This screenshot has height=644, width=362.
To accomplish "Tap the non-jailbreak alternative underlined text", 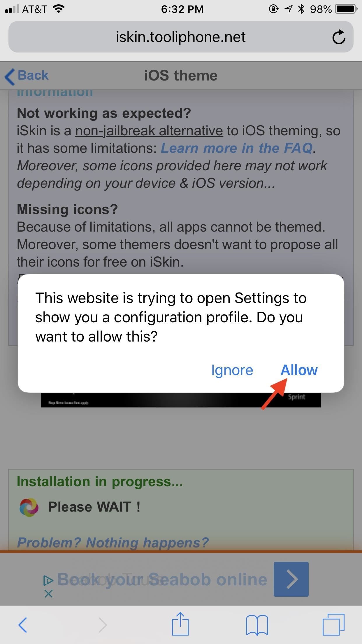I will tap(149, 130).
